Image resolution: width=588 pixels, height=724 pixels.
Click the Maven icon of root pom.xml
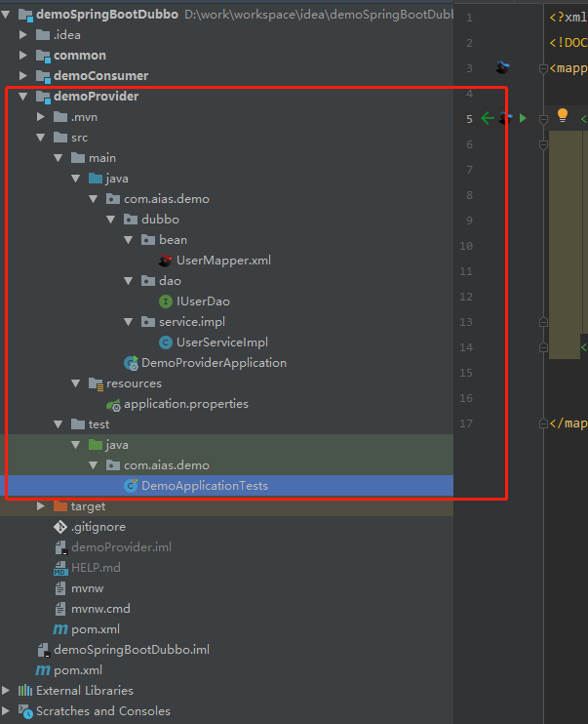[x=43, y=670]
